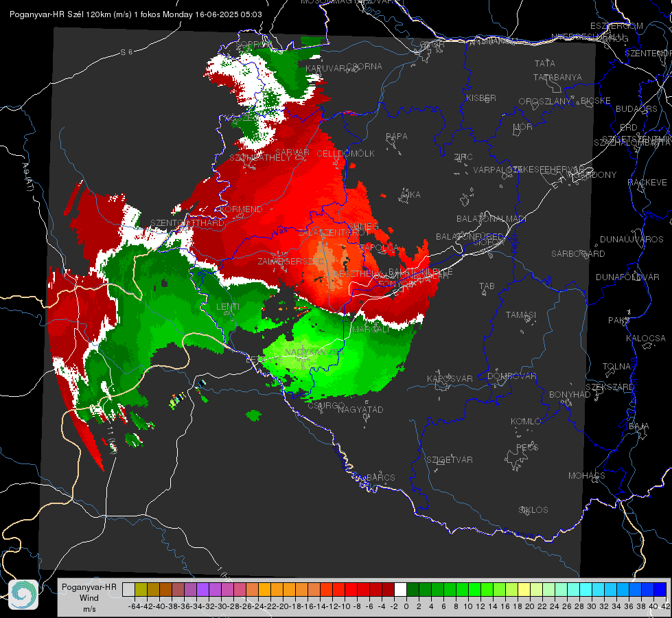The height and width of the screenshot is (618, 672).
Task: Click the CSORNA town label
Action: pos(364,67)
